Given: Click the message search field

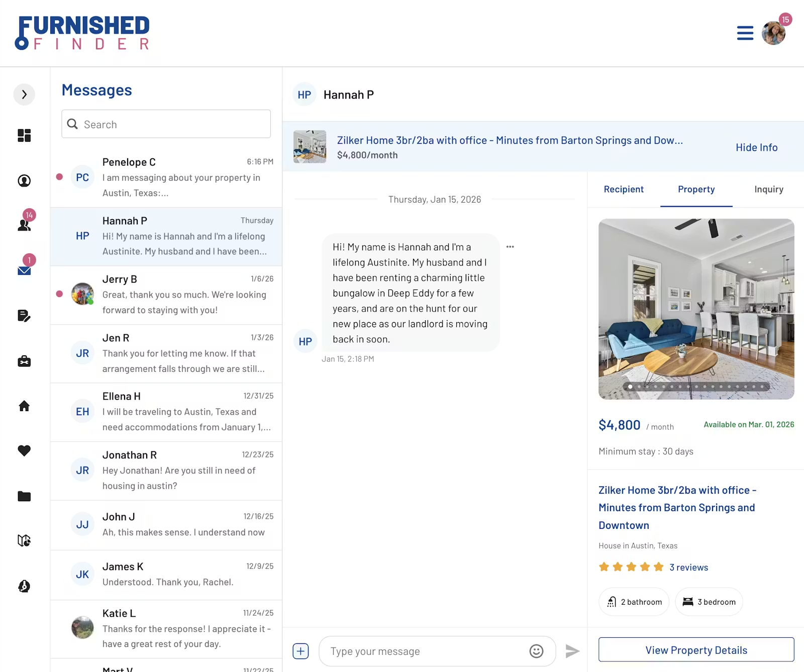Looking at the screenshot, I should tap(165, 124).
